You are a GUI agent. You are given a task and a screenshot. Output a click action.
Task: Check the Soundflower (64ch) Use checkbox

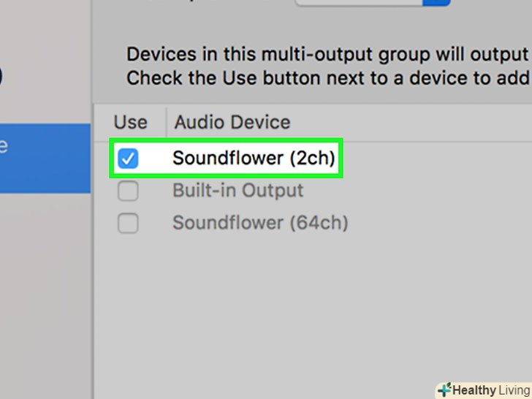(128, 224)
